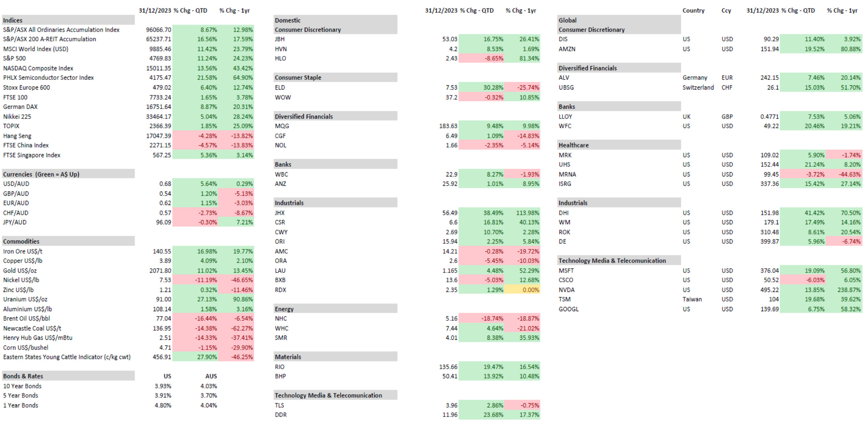Click the Currencies (Green = A$ Up) header

pos(41,174)
